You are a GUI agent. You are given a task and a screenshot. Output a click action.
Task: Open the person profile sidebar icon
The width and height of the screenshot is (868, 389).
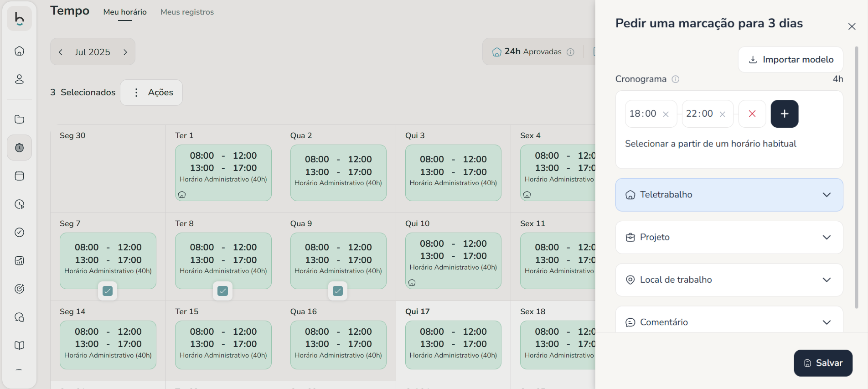pos(19,79)
